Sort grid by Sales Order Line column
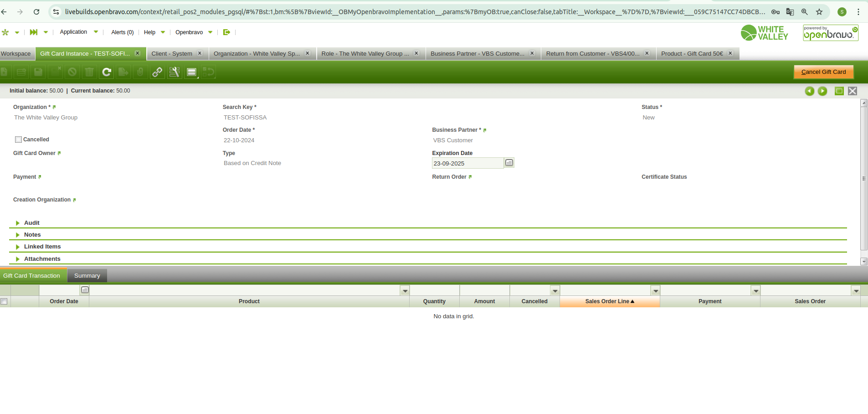 click(610, 301)
